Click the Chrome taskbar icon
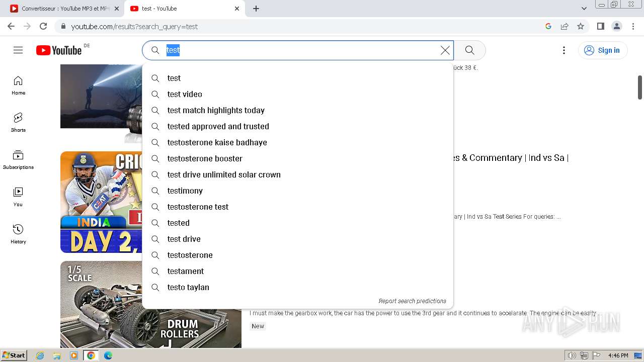The image size is (644, 362). click(91, 355)
